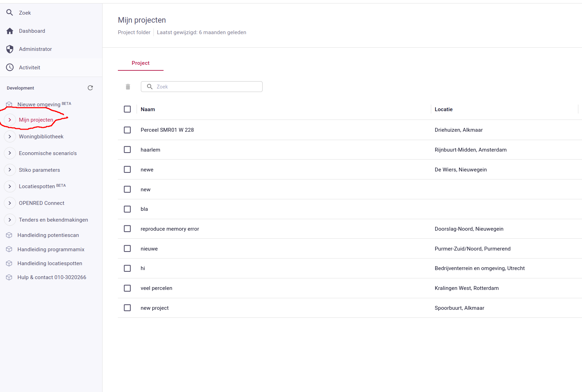
Task: Open Dashboard via the home icon
Action: pyautogui.click(x=10, y=31)
